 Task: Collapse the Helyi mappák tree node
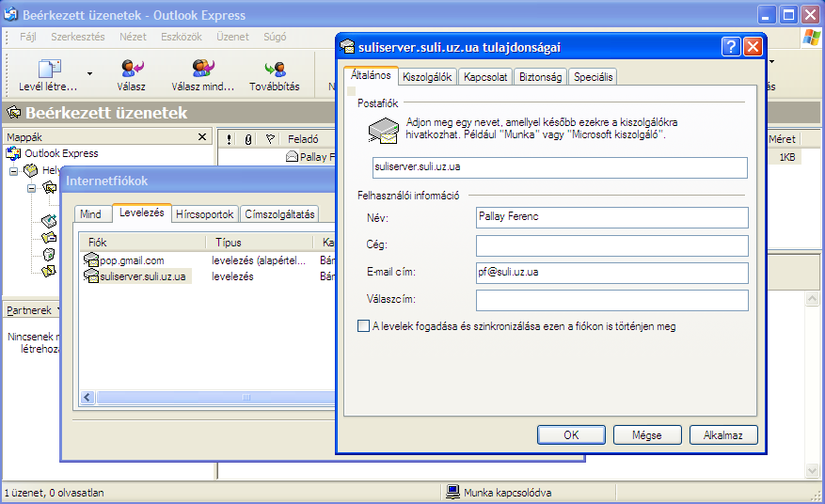pos(14,171)
